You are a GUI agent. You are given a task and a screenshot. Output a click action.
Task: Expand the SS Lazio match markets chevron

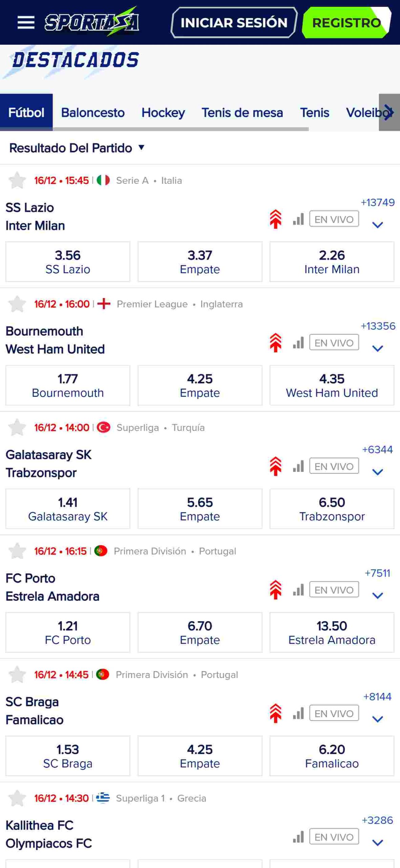click(x=378, y=225)
